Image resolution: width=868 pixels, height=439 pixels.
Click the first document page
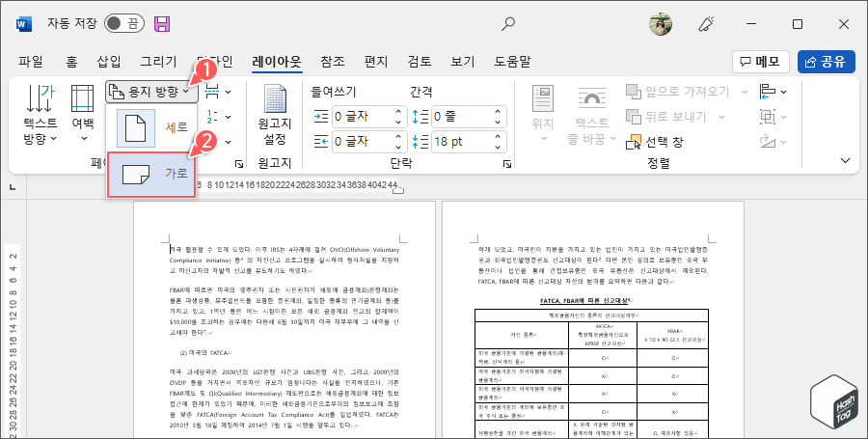pyautogui.click(x=285, y=320)
